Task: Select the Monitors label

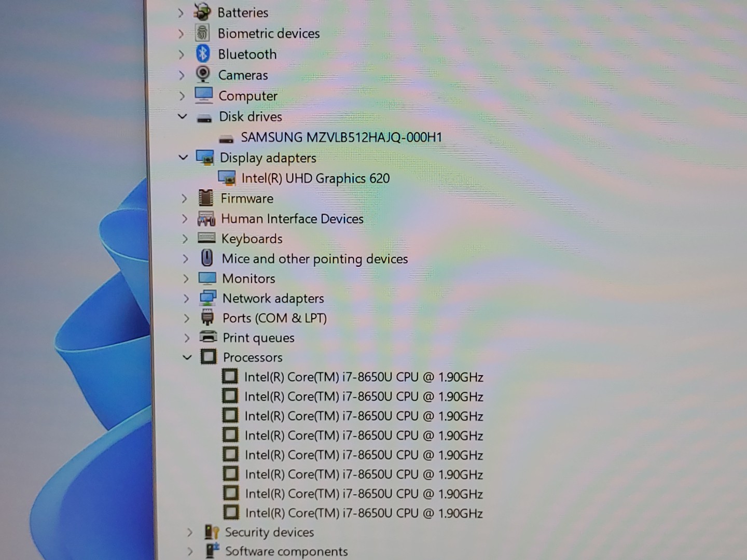Action: [x=248, y=278]
